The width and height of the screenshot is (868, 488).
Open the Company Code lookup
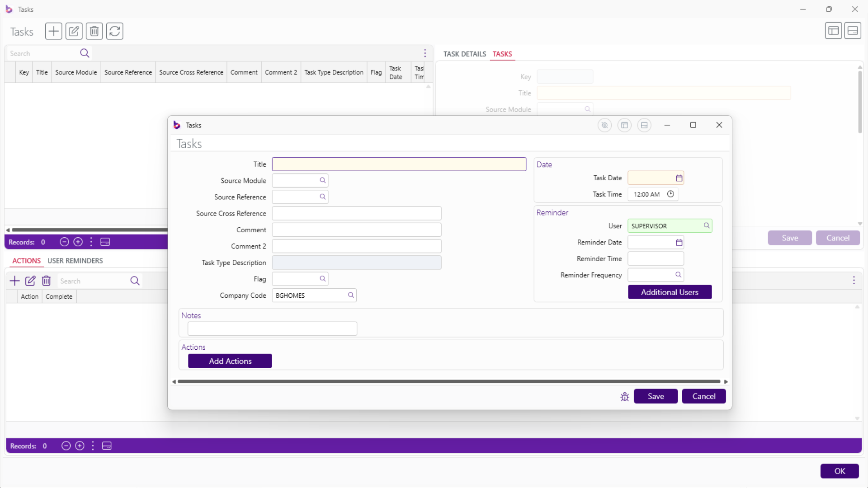point(350,295)
